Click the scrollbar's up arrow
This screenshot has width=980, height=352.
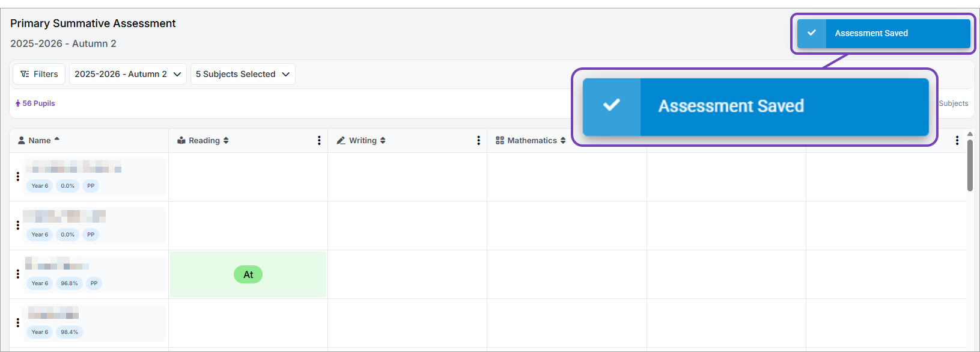pyautogui.click(x=970, y=134)
